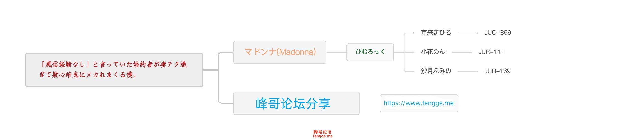
Task: Select the red Japanese title root node
Action: [114, 70]
